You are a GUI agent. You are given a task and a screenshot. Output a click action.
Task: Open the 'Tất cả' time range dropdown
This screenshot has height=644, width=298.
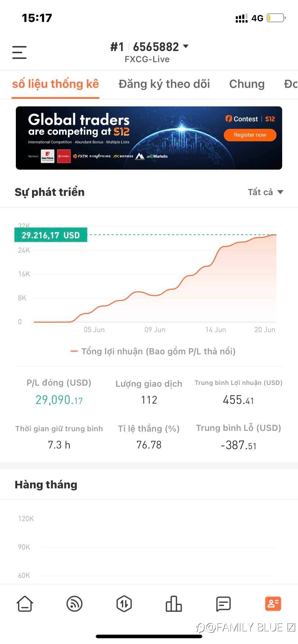coord(265,192)
